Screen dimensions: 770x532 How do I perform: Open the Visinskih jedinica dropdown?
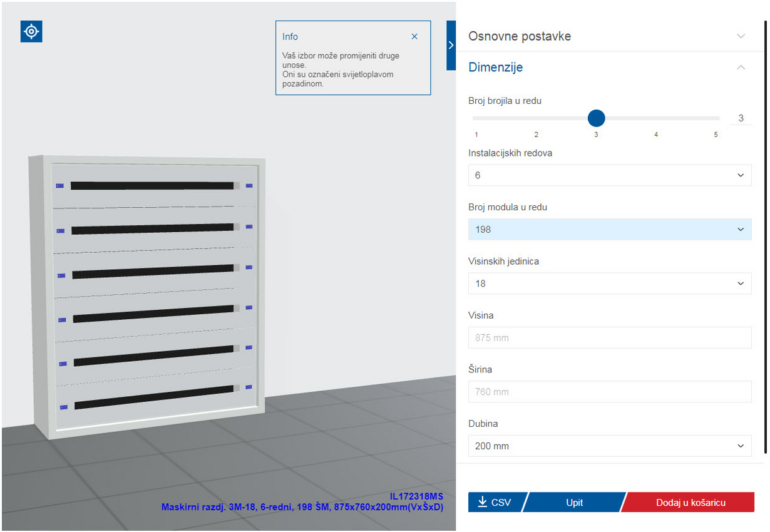(x=610, y=284)
